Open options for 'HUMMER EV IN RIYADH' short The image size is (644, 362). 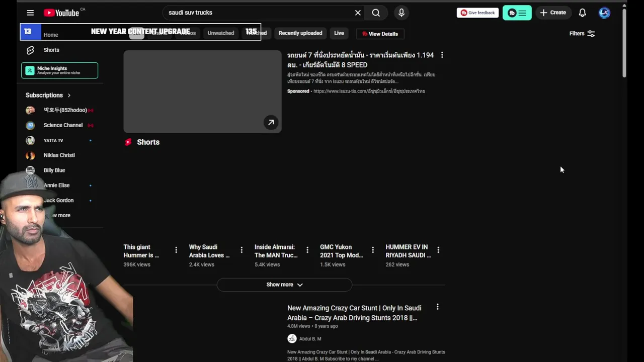[438, 250]
